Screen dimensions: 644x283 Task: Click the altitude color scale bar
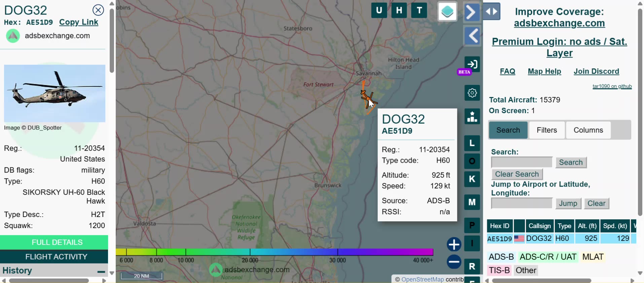click(x=275, y=252)
